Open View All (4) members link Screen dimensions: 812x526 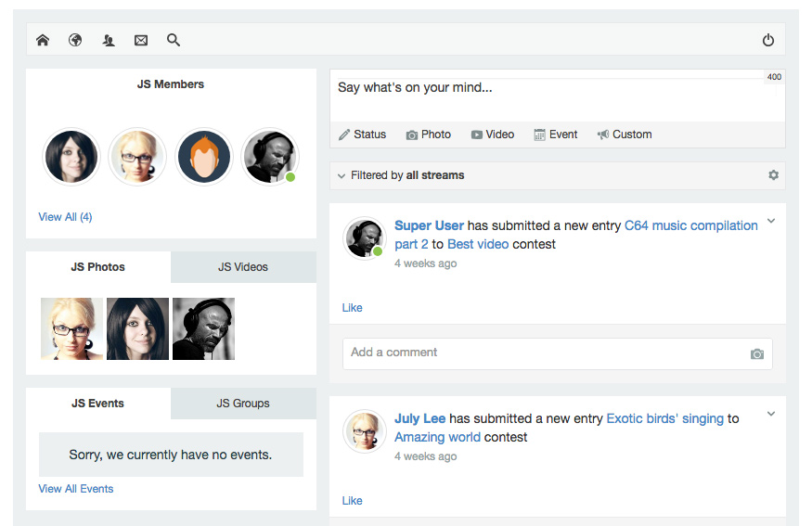pyautogui.click(x=65, y=217)
